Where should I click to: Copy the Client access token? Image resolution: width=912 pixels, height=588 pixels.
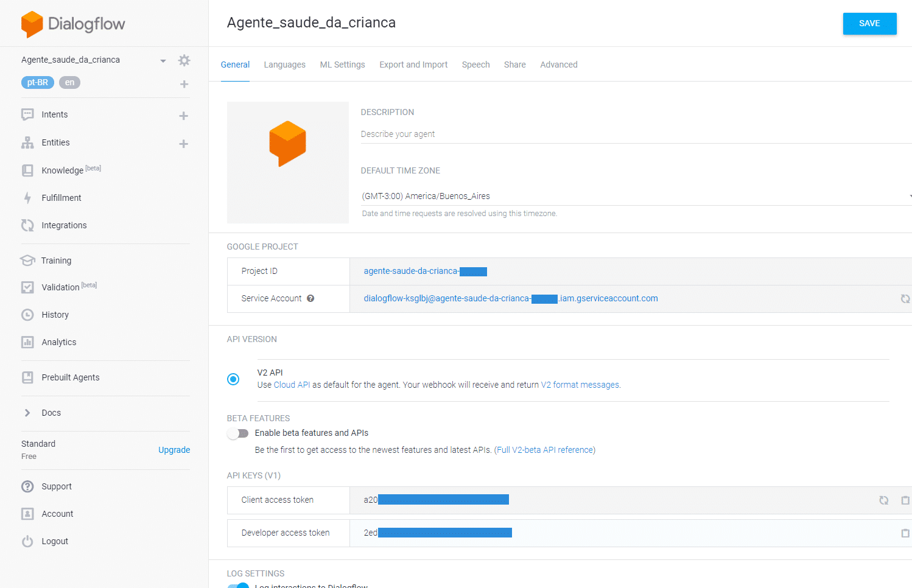click(905, 500)
